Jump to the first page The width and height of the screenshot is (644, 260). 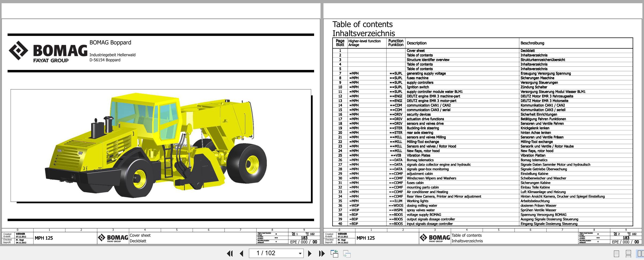tap(230, 253)
